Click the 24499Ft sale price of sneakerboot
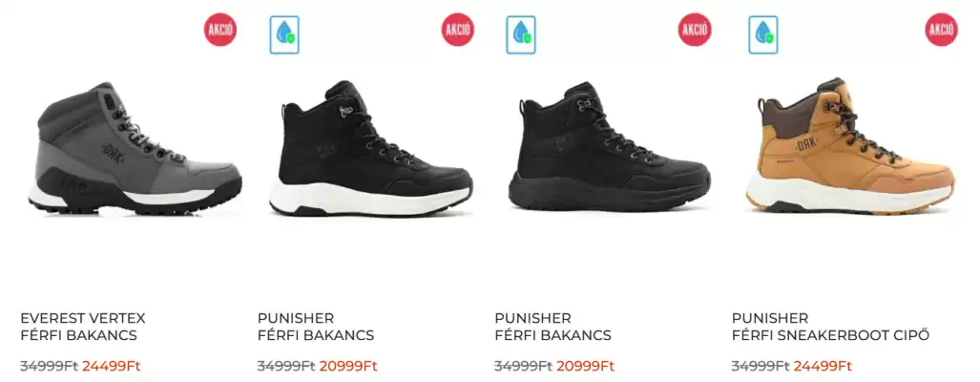Image resolution: width=980 pixels, height=382 pixels. 823,366
